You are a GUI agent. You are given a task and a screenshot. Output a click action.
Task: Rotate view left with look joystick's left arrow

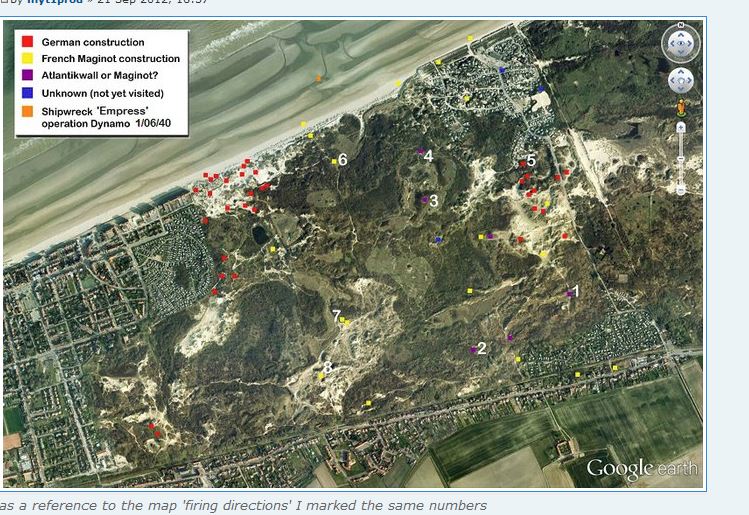tap(672, 43)
